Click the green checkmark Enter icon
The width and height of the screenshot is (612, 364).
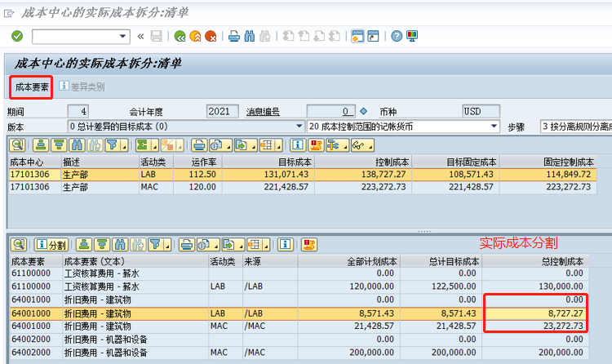[x=17, y=37]
